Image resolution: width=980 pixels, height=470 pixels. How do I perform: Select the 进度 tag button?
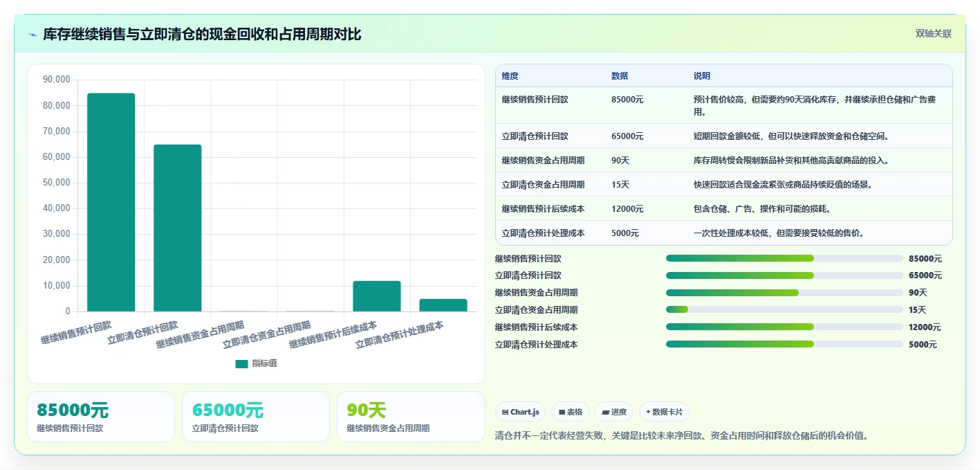[x=613, y=412]
